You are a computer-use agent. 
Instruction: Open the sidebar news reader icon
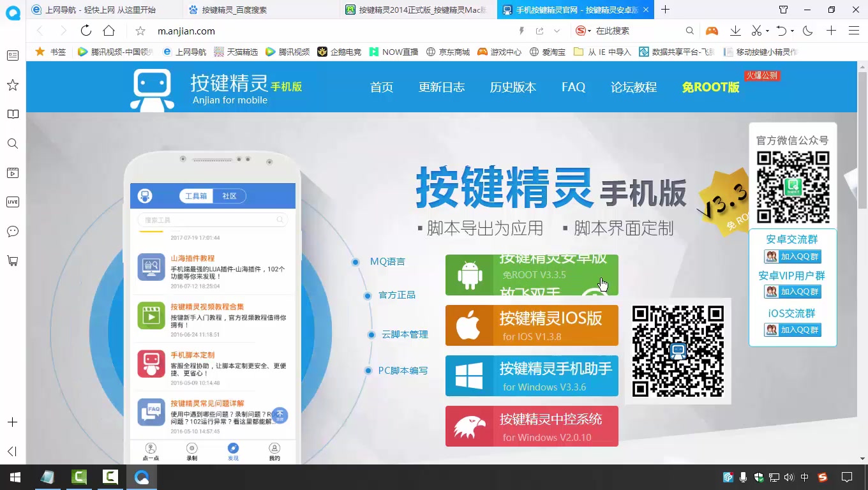(12, 56)
